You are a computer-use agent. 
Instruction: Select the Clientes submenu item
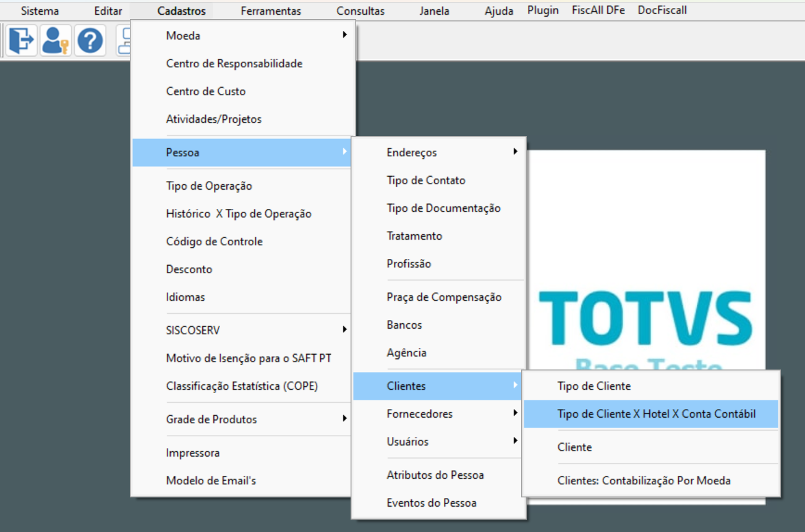(438, 386)
